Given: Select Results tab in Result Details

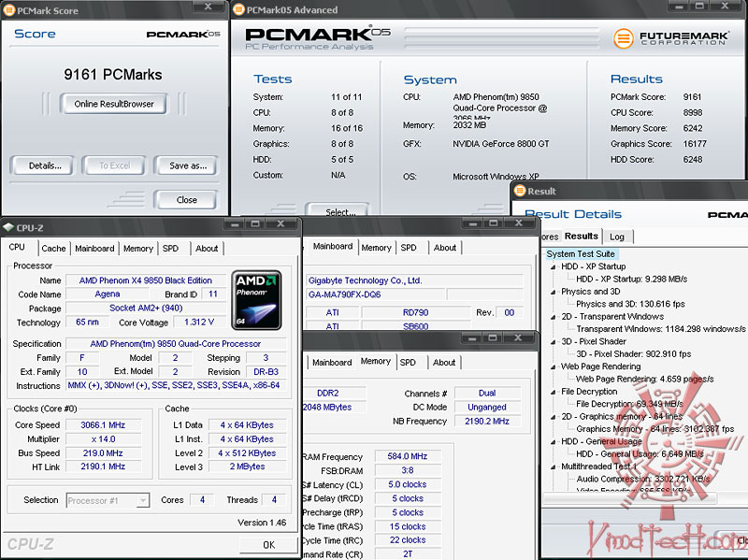Looking at the screenshot, I should 581,236.
